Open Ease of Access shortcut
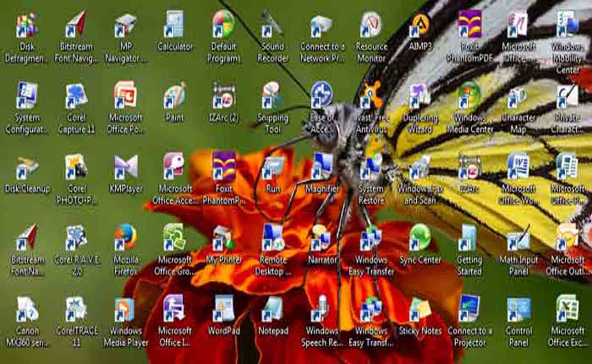 click(x=322, y=96)
